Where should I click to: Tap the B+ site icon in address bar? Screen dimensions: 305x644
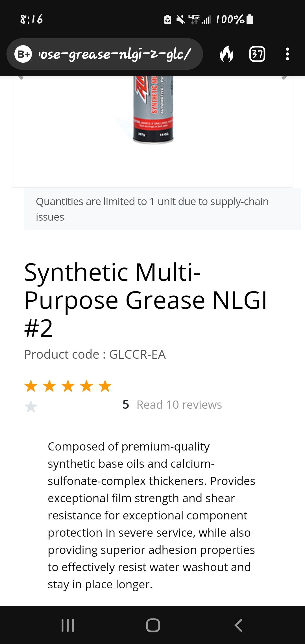tap(23, 54)
